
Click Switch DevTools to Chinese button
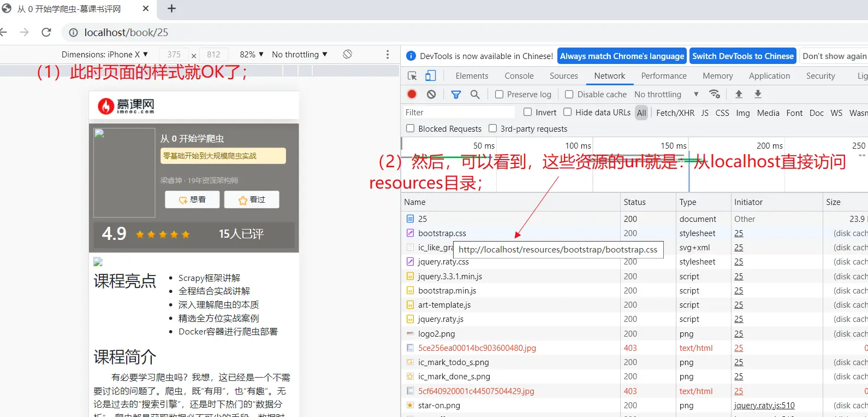click(x=742, y=56)
